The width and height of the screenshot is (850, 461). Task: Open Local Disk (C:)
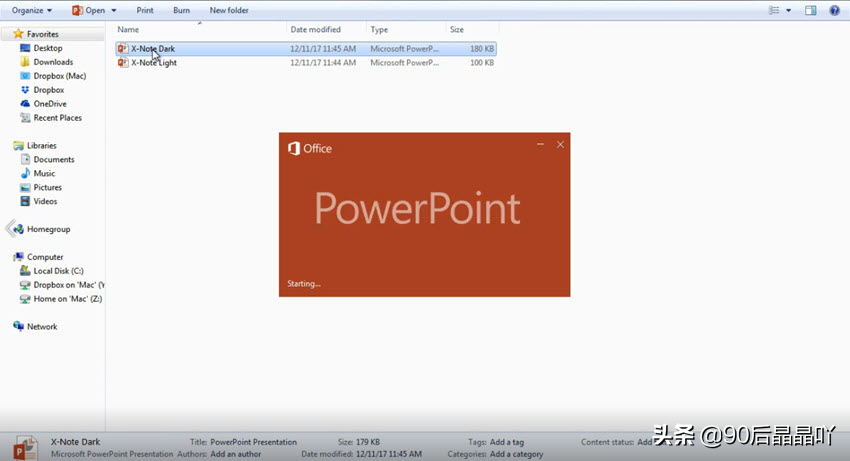[59, 271]
